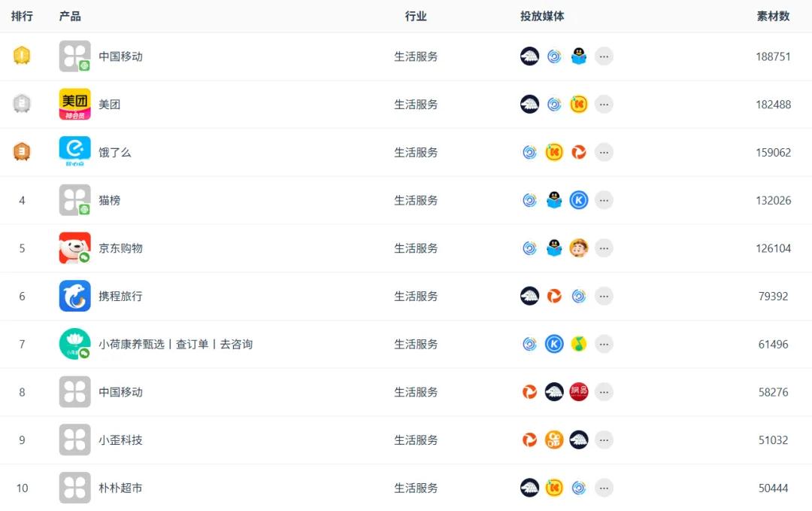
Task: Click the 饿了么 blue app icon
Action: click(x=74, y=152)
